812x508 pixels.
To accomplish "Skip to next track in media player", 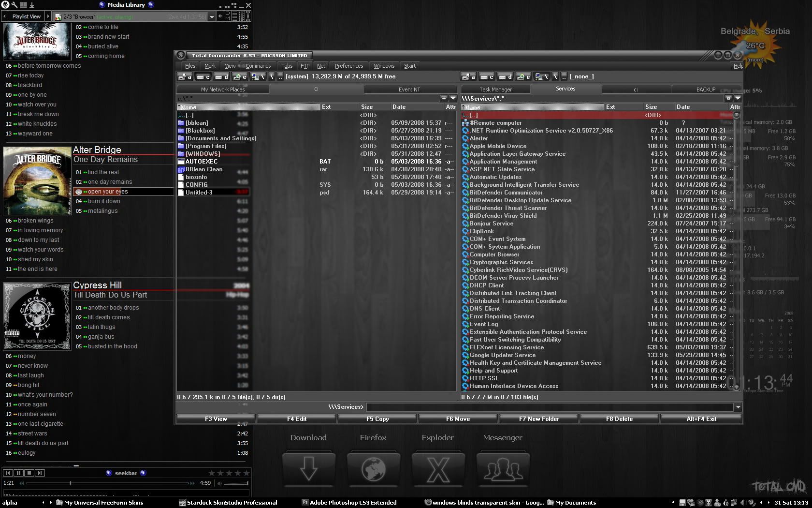I will (40, 473).
